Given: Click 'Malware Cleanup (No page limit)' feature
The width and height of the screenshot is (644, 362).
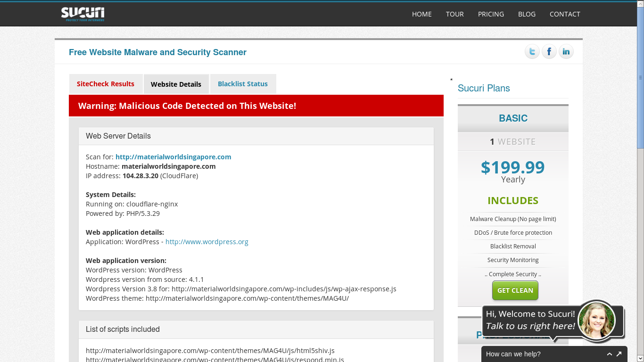Looking at the screenshot, I should (513, 219).
